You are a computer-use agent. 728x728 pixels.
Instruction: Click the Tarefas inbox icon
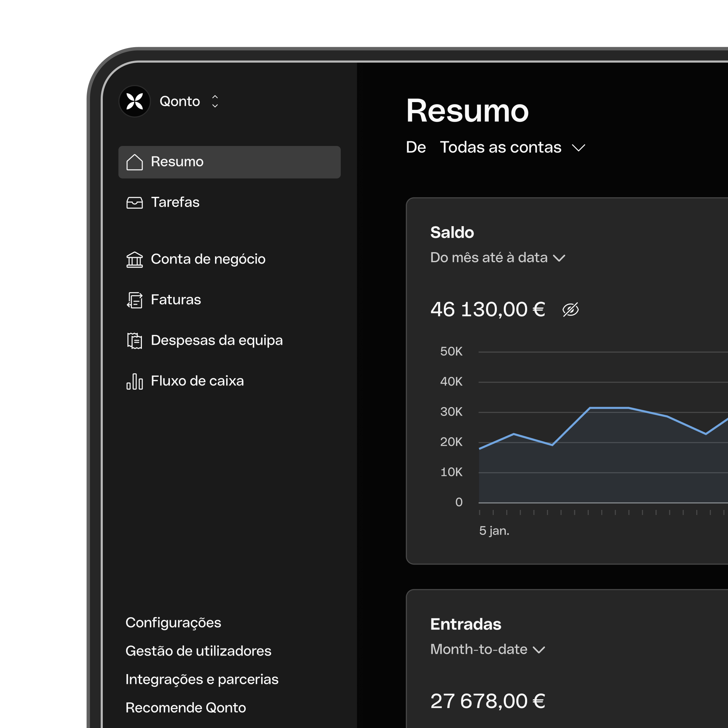(134, 203)
